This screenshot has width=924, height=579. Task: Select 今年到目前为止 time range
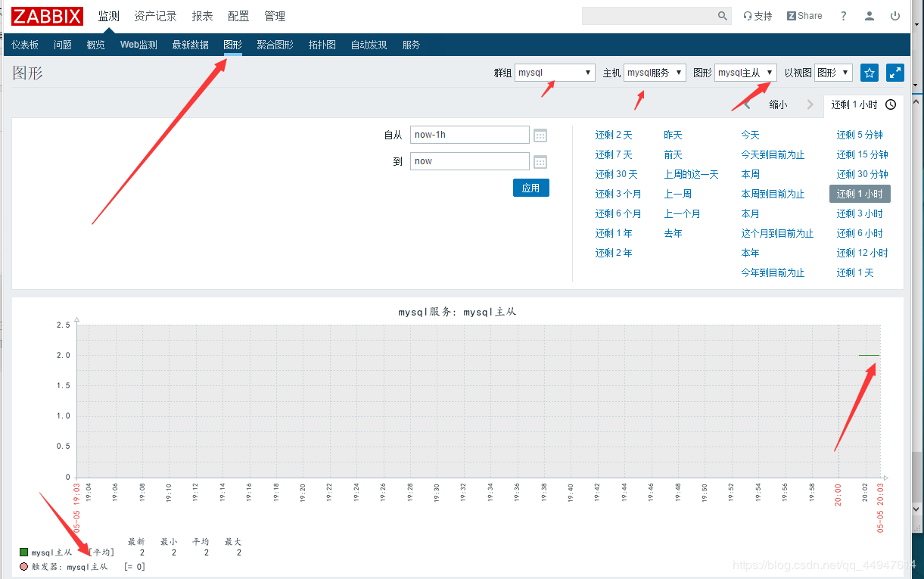coord(773,272)
